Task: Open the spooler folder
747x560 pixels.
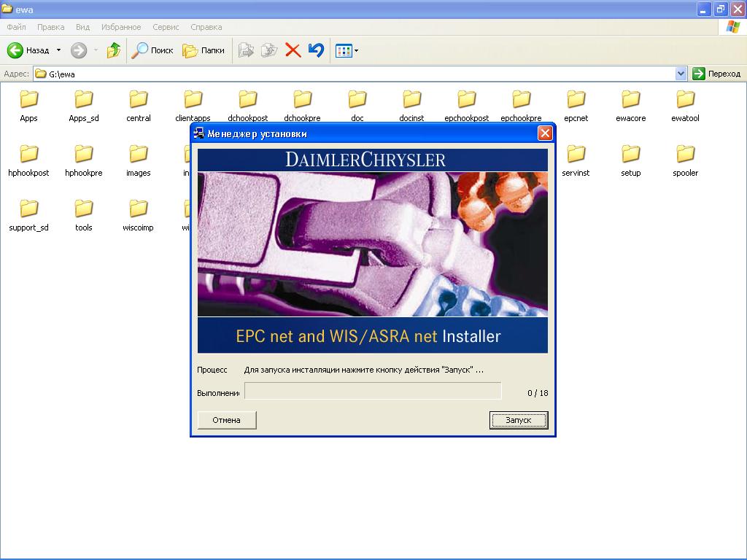Action: pyautogui.click(x=686, y=160)
